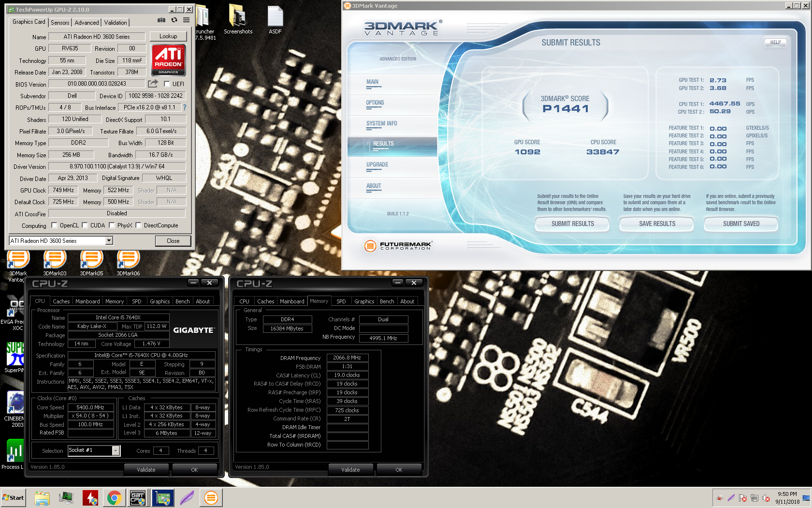Click the Lookup button in GPU-Z
812x508 pixels.
click(x=168, y=36)
